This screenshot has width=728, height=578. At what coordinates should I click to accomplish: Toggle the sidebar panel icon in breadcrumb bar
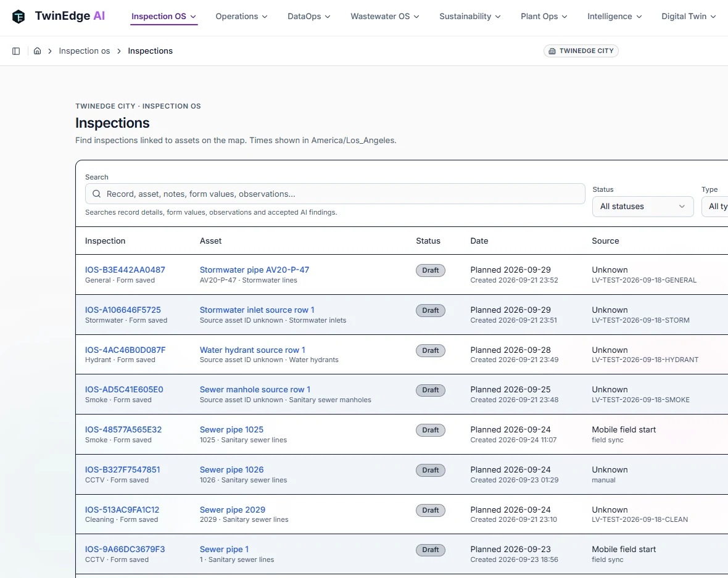[x=16, y=51]
